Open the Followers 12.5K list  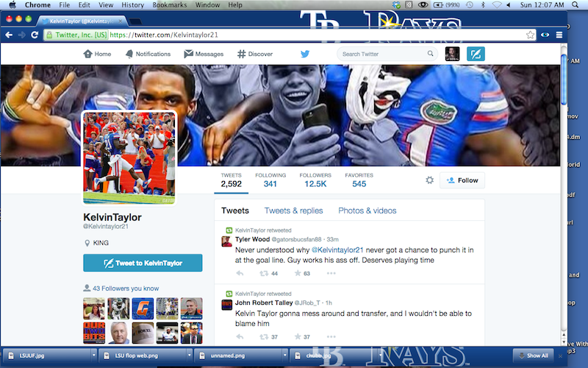[315, 180]
